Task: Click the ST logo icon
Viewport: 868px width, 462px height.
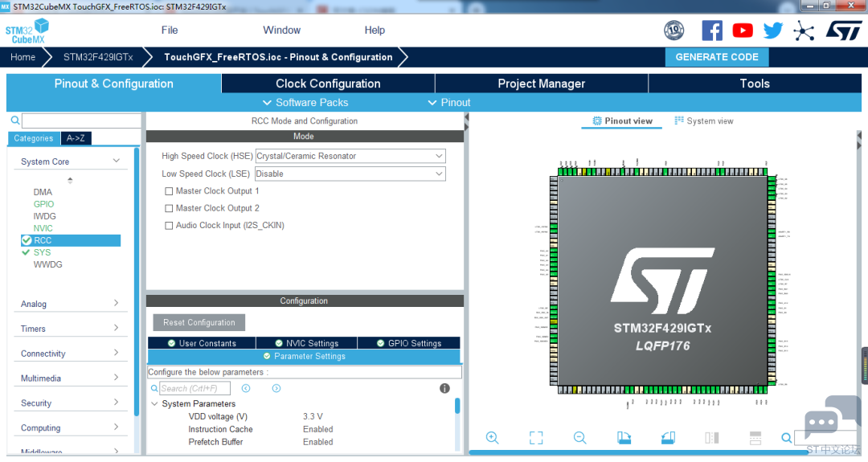Action: [843, 31]
